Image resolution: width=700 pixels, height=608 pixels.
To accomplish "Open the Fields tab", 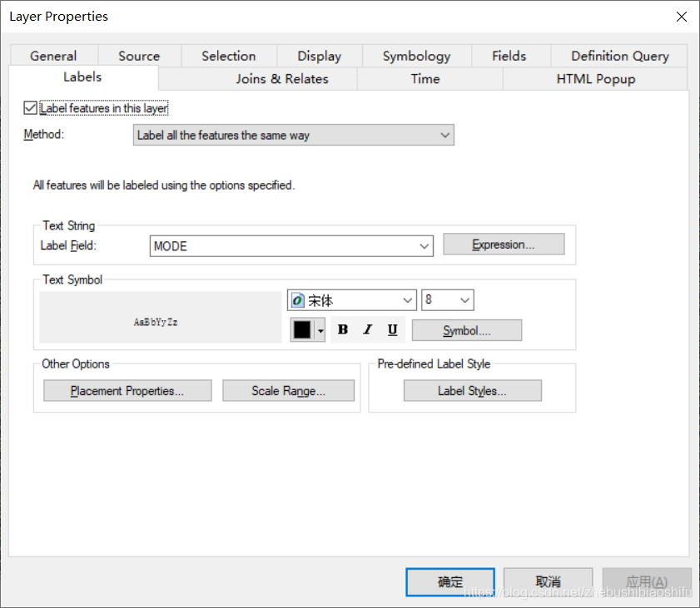I will pyautogui.click(x=509, y=56).
